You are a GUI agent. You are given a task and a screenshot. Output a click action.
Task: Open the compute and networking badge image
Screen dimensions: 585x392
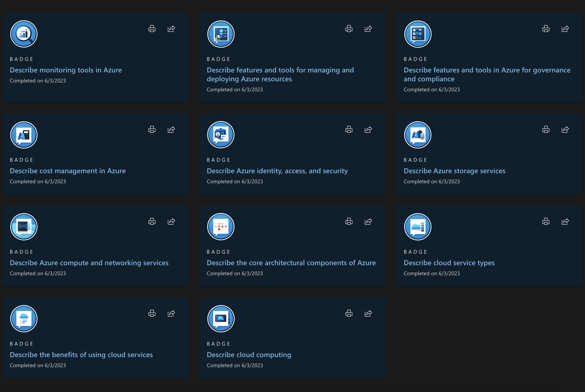point(24,227)
